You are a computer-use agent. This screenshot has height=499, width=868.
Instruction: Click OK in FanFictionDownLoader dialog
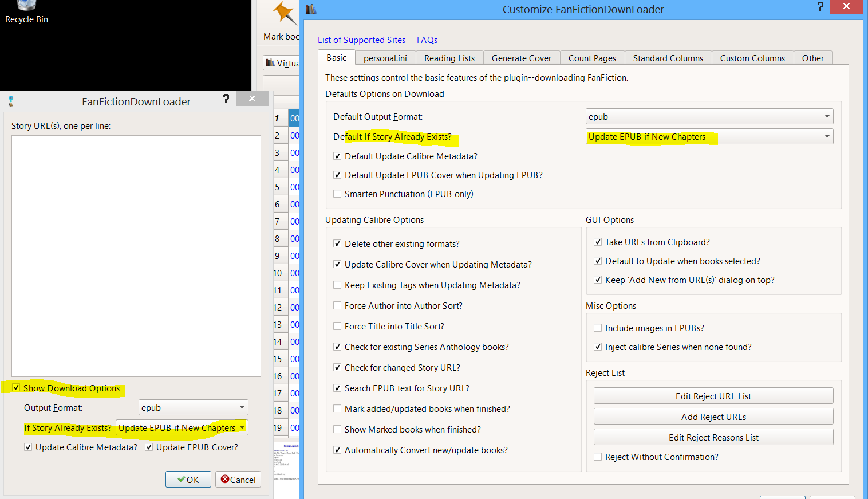188,480
